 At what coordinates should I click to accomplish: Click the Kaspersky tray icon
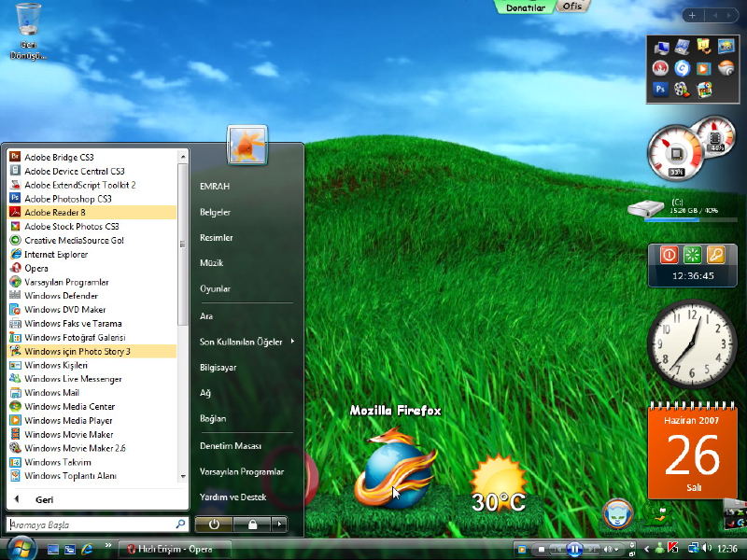[x=672, y=549]
